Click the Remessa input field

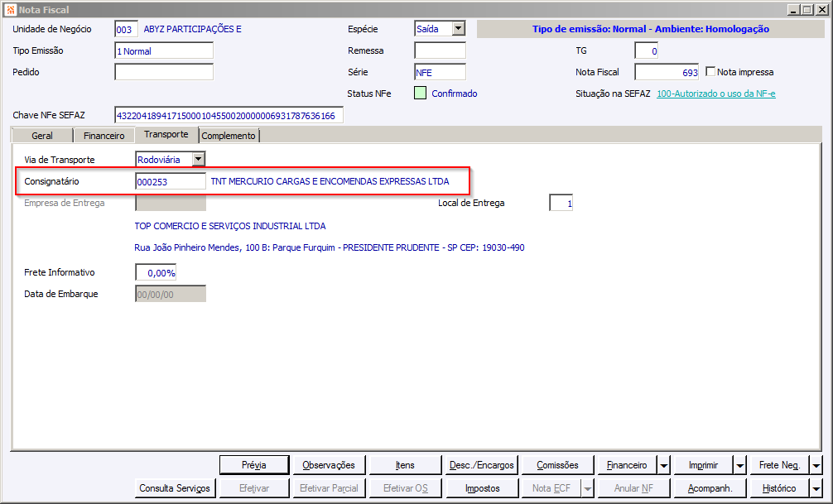point(440,50)
